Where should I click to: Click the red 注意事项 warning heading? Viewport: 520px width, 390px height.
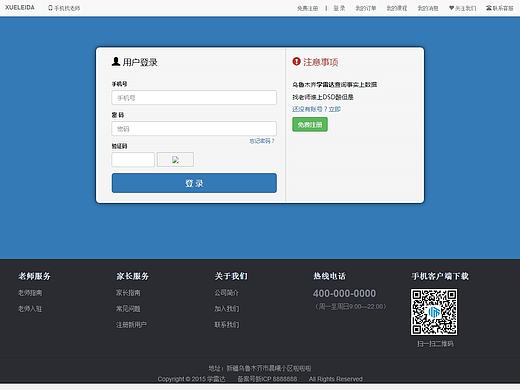pyautogui.click(x=315, y=62)
